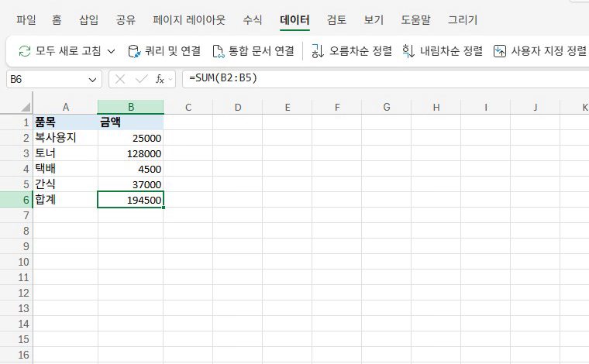
Task: Select column D header
Action: point(238,108)
